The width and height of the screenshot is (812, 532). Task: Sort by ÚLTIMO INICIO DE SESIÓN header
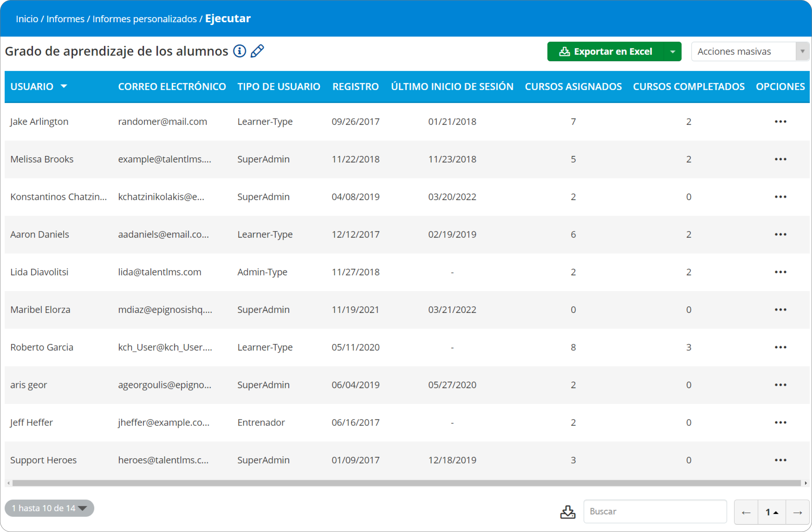[x=452, y=87]
